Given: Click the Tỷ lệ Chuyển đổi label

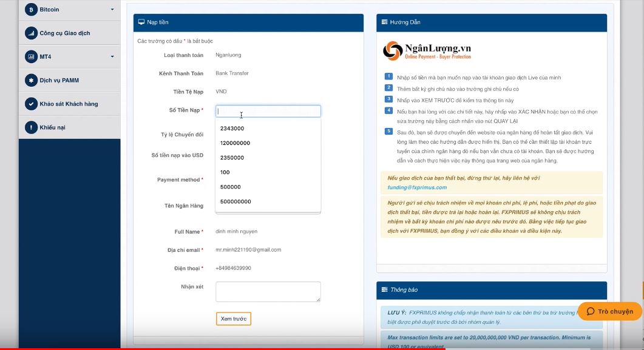Looking at the screenshot, I should click(x=182, y=135).
